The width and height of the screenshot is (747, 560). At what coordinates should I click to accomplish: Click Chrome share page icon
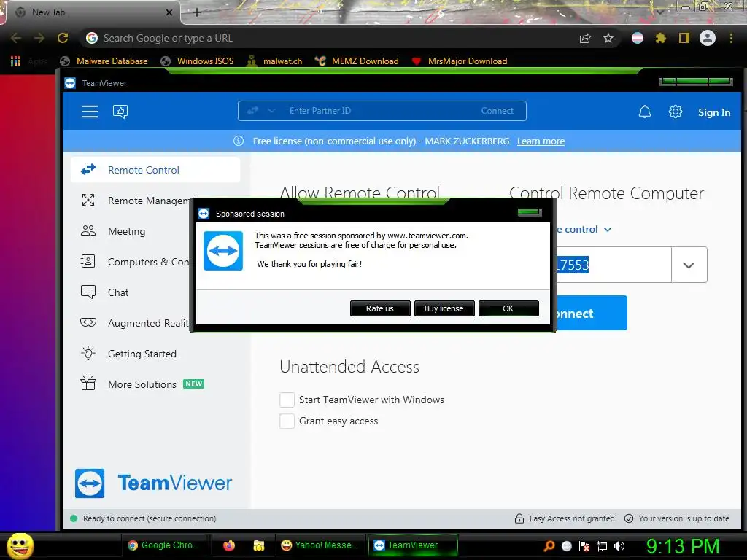point(585,38)
